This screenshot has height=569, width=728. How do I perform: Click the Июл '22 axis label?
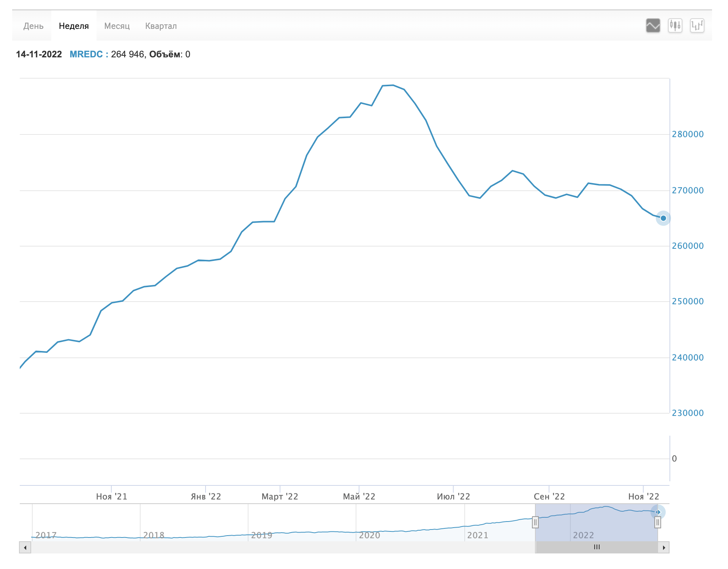(x=453, y=496)
